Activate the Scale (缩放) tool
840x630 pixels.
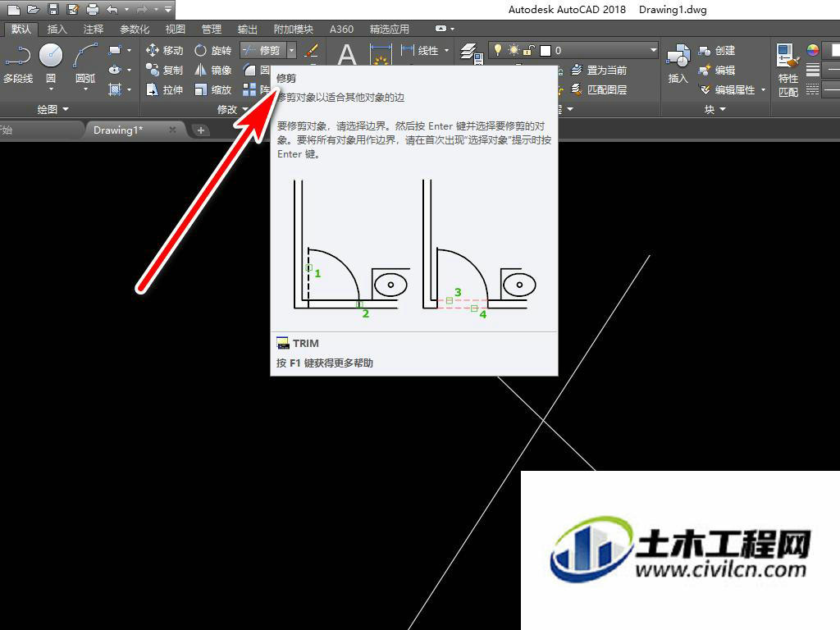212,90
